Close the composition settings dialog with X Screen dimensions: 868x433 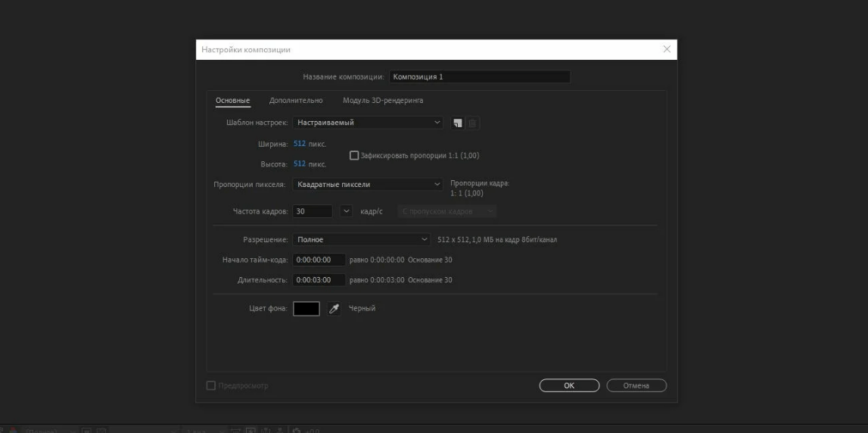(x=667, y=49)
